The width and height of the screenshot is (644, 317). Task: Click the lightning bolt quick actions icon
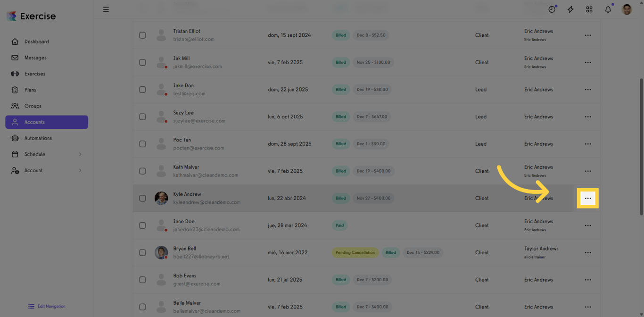(570, 9)
